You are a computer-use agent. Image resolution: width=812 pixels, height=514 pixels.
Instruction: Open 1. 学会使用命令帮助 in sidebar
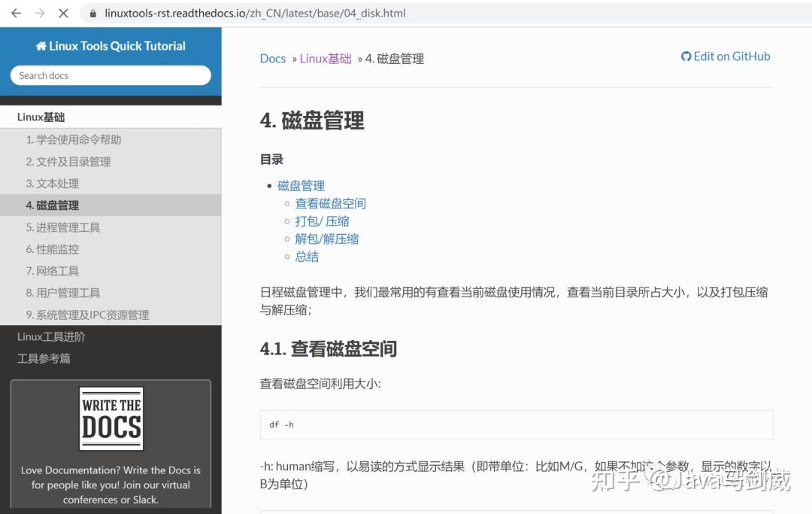coord(111,139)
